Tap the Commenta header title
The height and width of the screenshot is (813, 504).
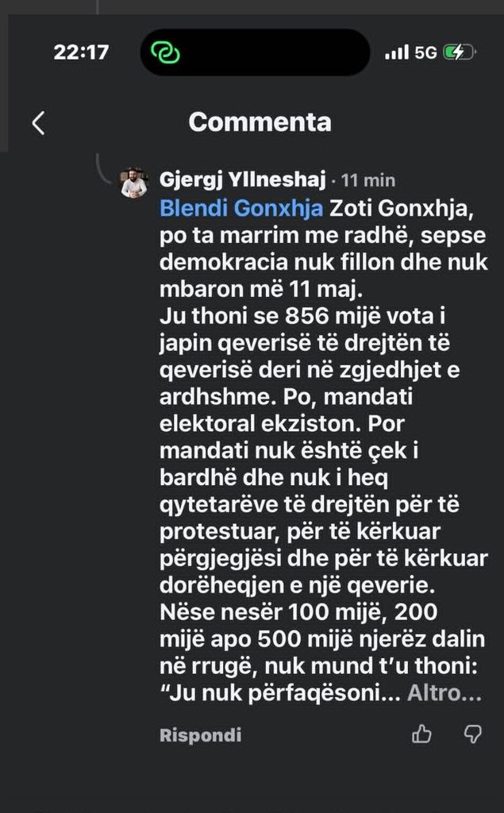coord(260,122)
